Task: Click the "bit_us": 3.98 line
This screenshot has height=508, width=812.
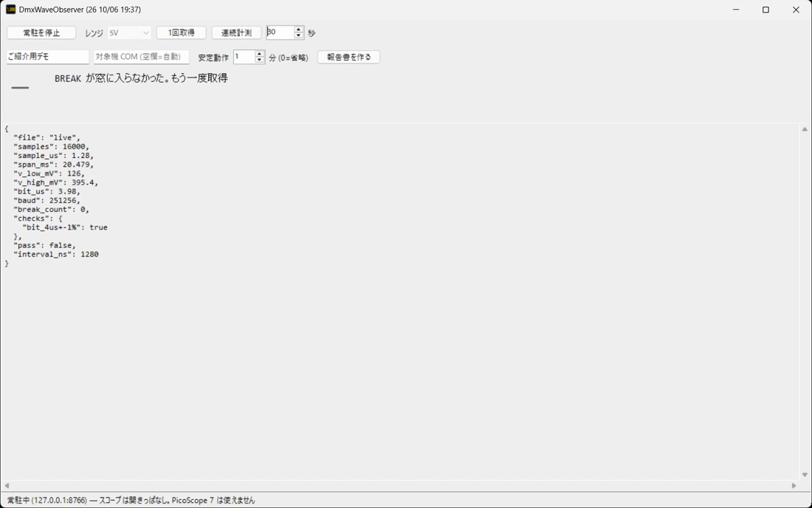Action: click(47, 191)
